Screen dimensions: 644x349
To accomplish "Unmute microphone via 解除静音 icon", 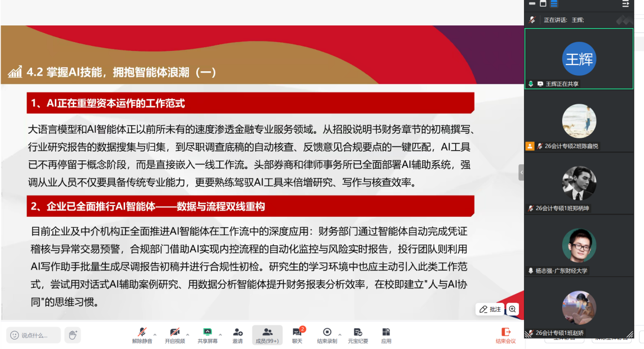I will point(142,335).
